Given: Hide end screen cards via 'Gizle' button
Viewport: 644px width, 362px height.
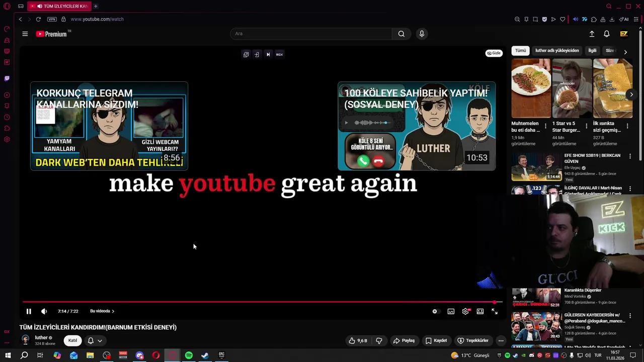Looking at the screenshot, I should pos(494,53).
